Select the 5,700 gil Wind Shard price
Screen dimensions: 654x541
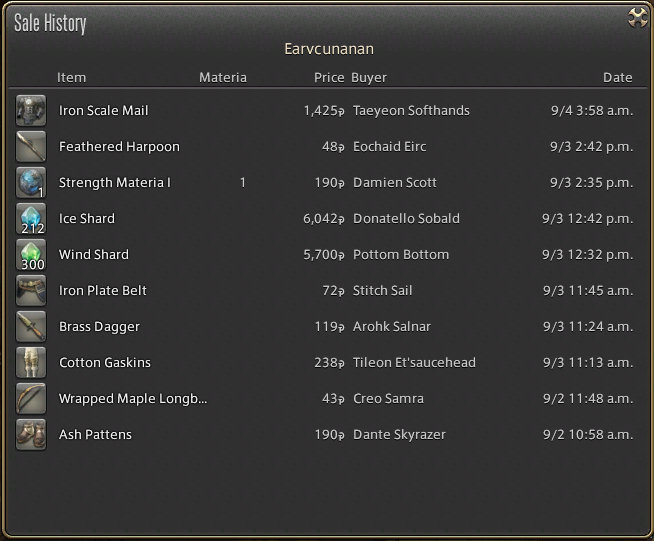pos(323,255)
